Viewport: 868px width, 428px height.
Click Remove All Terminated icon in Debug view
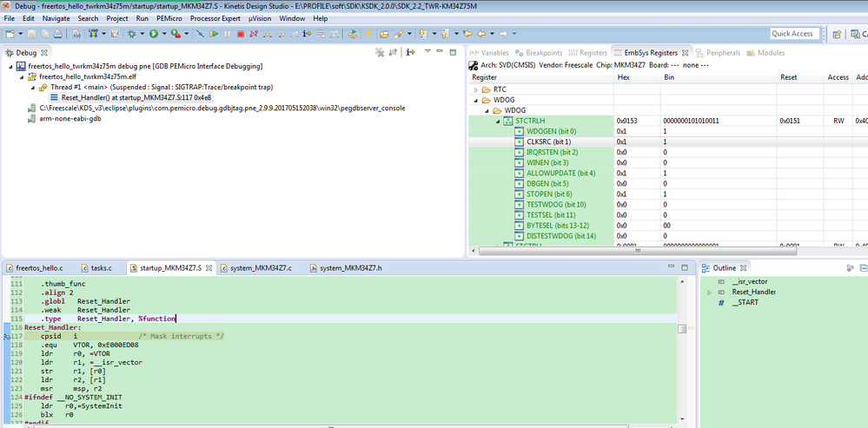(x=380, y=52)
